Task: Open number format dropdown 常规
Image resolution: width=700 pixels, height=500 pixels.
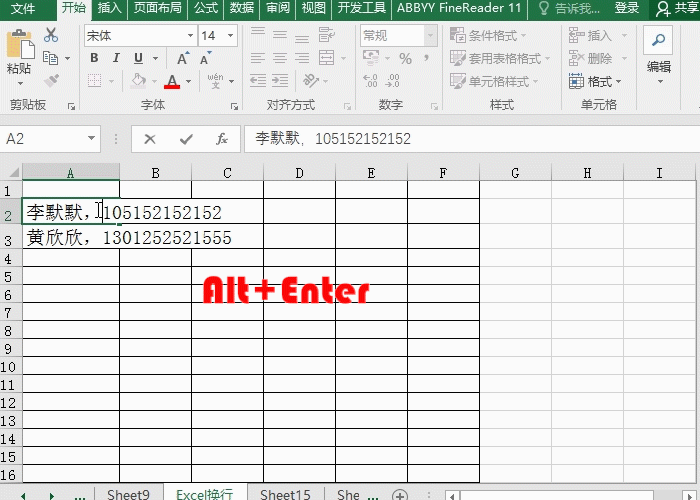Action: (430, 35)
